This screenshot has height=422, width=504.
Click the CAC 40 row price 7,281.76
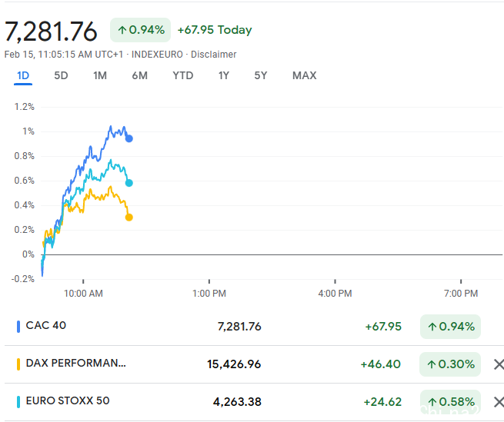tap(239, 327)
